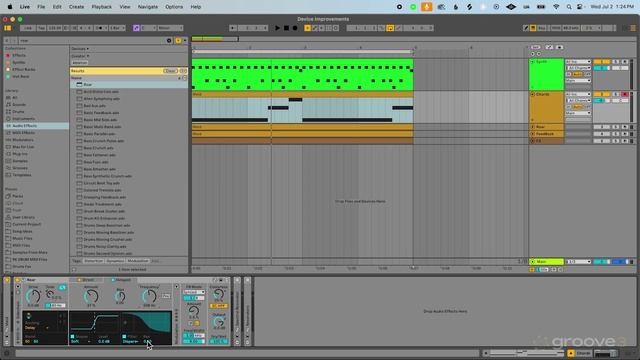Toggle the Synth track activator button

click(x=601, y=62)
